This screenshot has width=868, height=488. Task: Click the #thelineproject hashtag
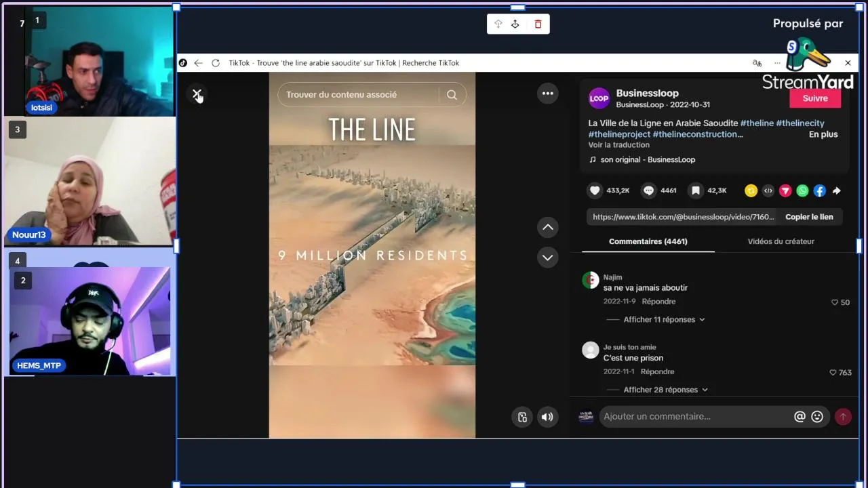619,134
